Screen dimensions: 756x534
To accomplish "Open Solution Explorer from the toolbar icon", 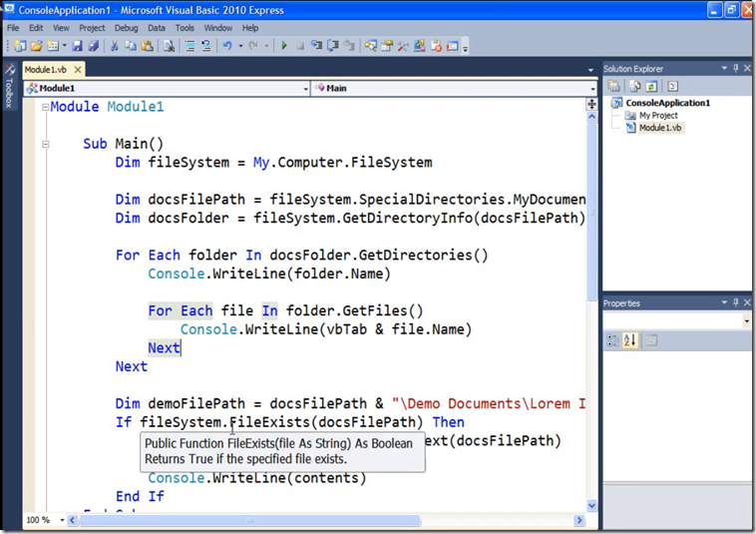I will pyautogui.click(x=370, y=46).
